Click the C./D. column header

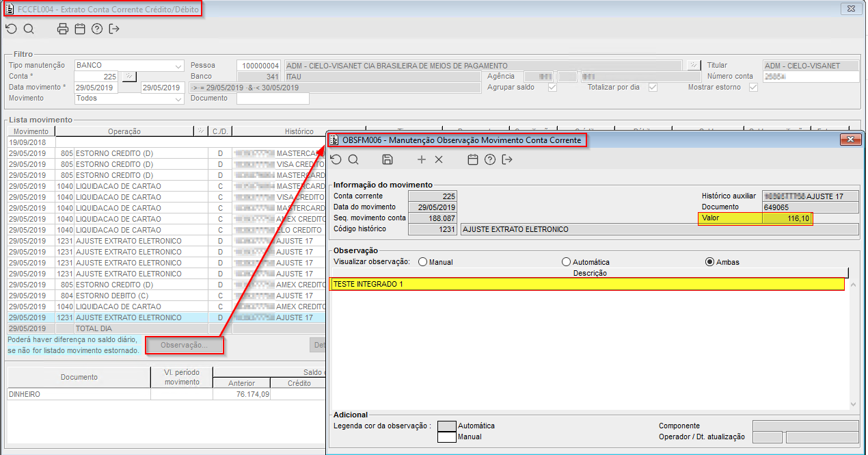[220, 131]
